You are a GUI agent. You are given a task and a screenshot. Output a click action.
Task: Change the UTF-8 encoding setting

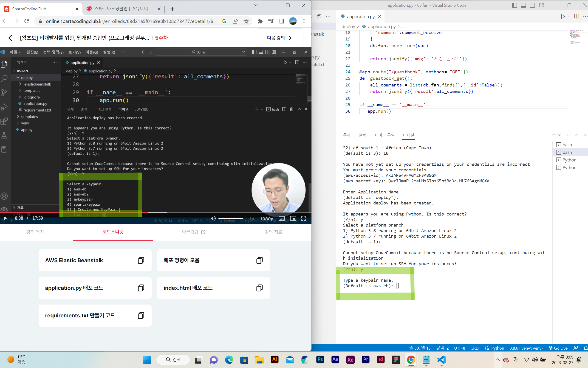459,348
